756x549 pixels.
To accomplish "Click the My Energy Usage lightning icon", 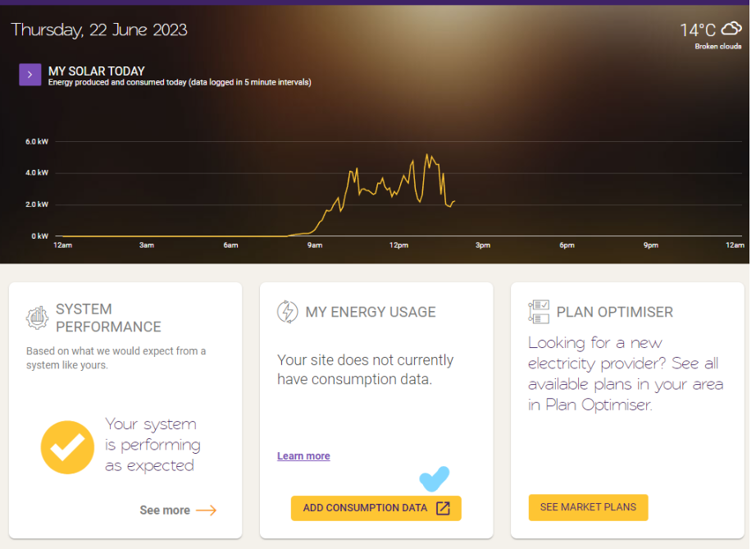I will point(287,312).
